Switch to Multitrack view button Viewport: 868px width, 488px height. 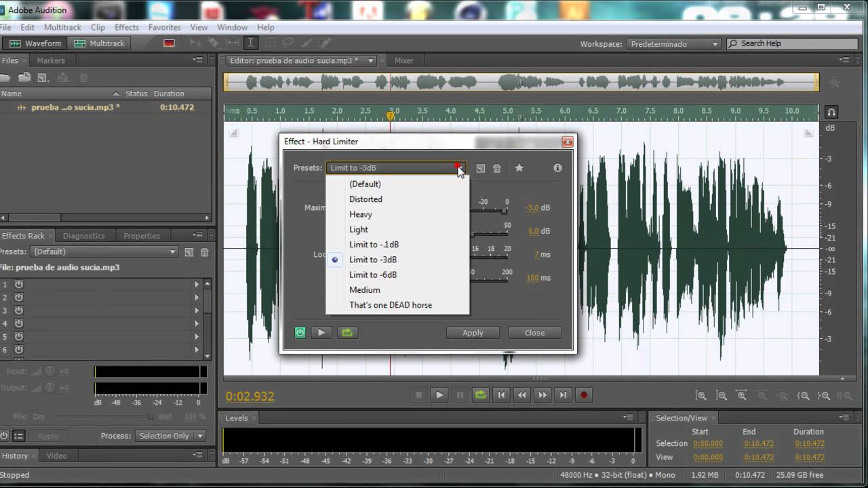pyautogui.click(x=100, y=43)
